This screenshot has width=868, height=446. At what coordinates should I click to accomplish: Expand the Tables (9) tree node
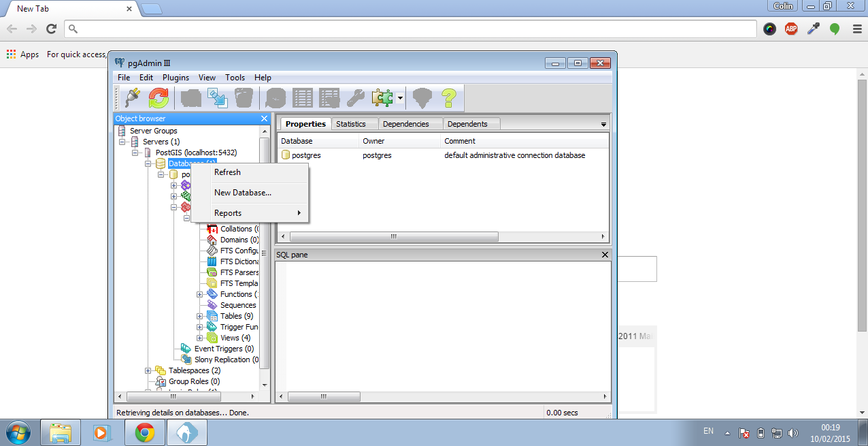(x=199, y=316)
